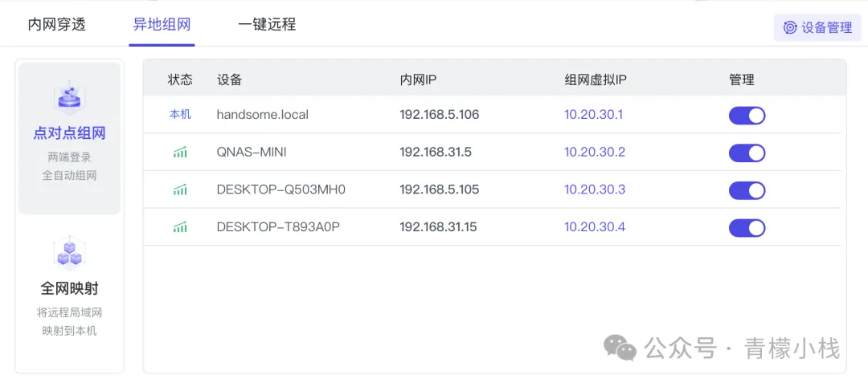Click virtual IP 10.20.30.1 link
This screenshot has width=868, height=383.
tap(594, 115)
